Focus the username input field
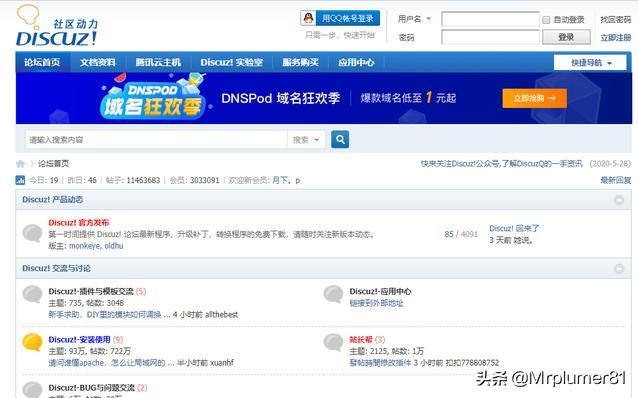 tap(490, 19)
